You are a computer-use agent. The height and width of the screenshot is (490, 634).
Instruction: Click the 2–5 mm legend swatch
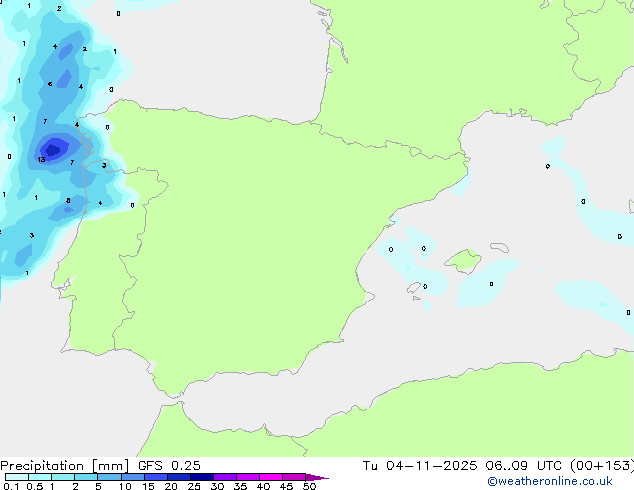point(86,477)
